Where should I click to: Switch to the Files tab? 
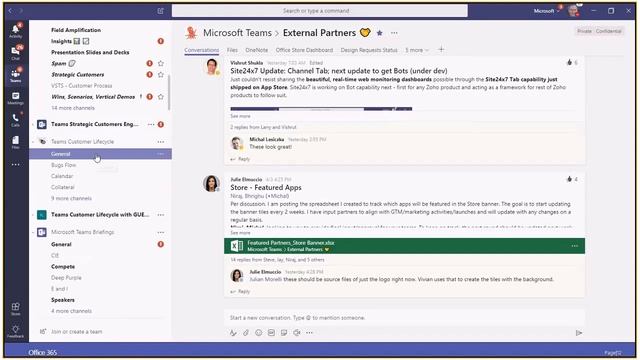[x=232, y=50]
